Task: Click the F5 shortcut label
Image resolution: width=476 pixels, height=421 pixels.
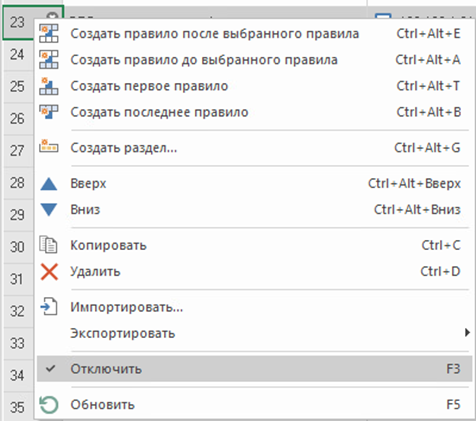Action: tap(453, 405)
